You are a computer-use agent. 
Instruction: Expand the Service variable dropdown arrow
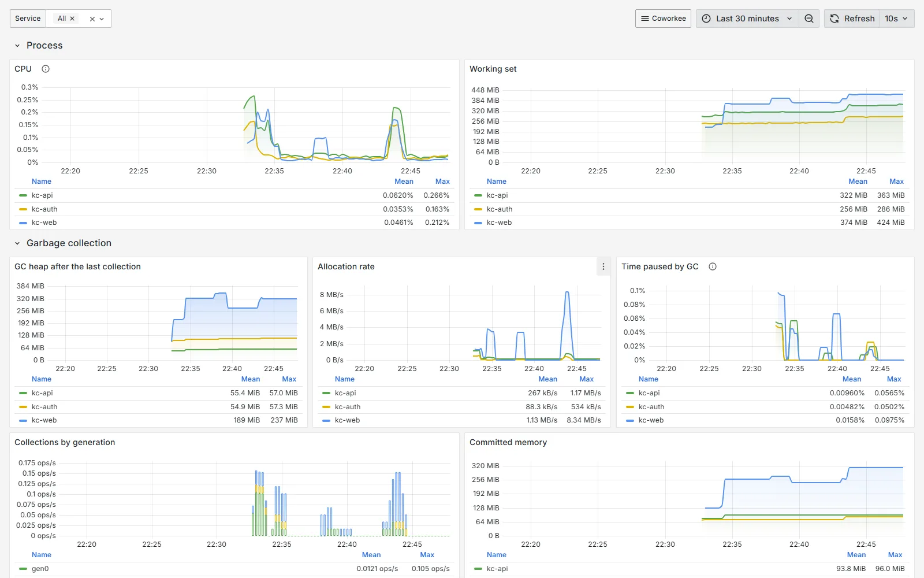tap(102, 19)
